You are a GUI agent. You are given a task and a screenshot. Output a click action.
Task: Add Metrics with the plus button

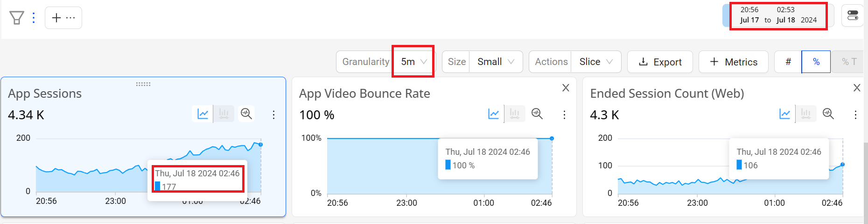pyautogui.click(x=733, y=62)
